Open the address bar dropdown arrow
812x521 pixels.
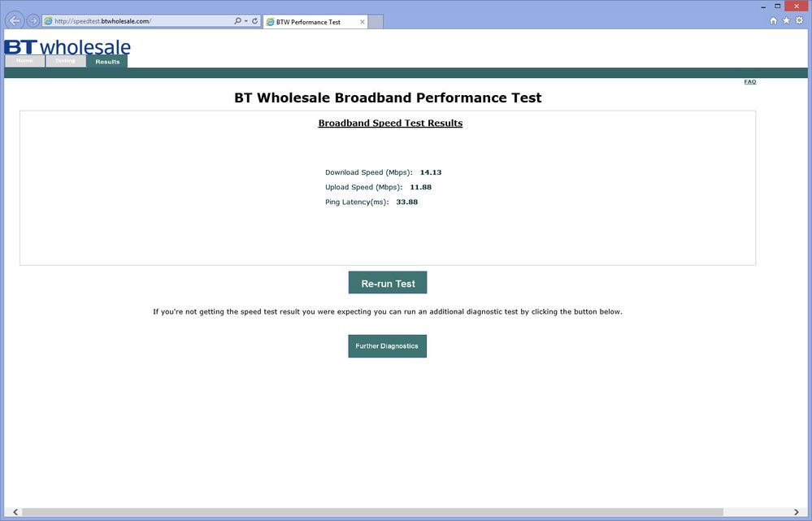pos(246,21)
